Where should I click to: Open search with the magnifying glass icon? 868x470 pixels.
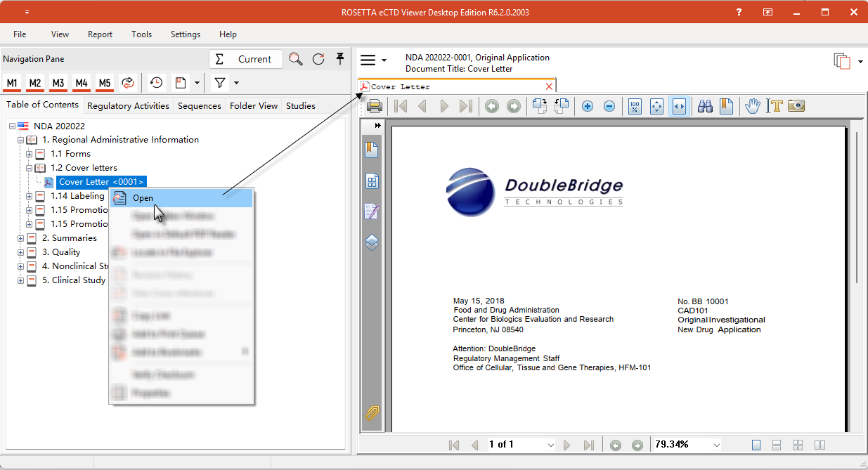296,59
